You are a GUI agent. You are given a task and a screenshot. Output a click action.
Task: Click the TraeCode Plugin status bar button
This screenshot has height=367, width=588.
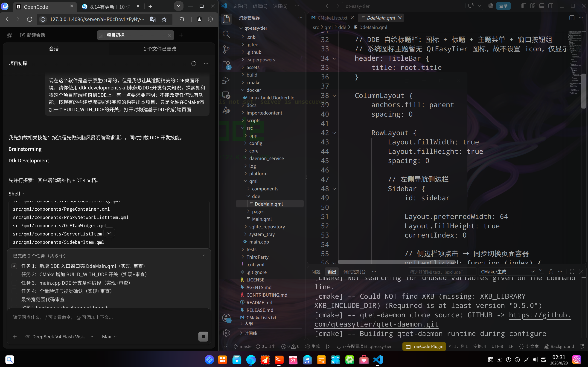(424, 346)
